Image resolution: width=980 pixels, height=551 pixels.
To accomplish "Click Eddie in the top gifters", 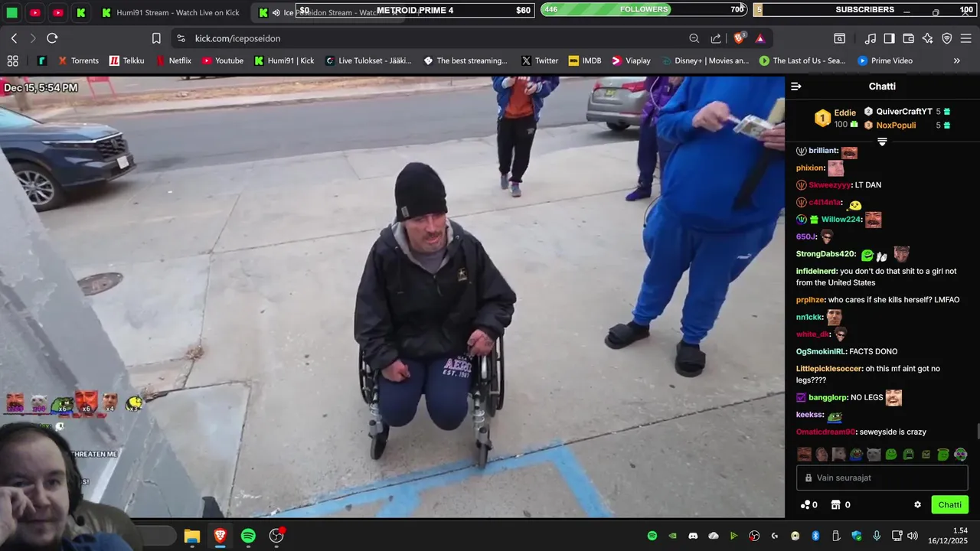I will tap(844, 112).
